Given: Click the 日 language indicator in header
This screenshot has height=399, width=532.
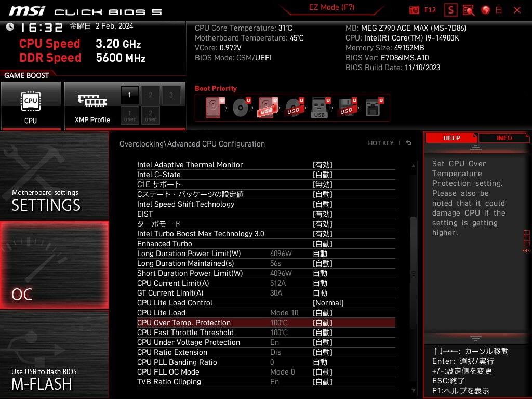Looking at the screenshot, I should (499, 10).
